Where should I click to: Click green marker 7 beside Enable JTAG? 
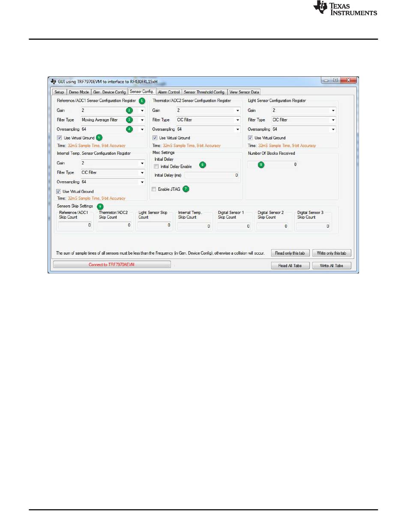pos(186,189)
